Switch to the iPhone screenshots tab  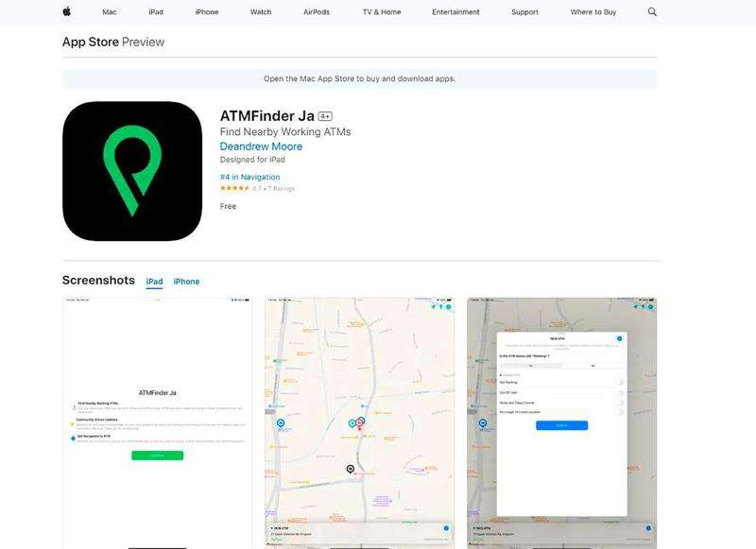click(187, 281)
